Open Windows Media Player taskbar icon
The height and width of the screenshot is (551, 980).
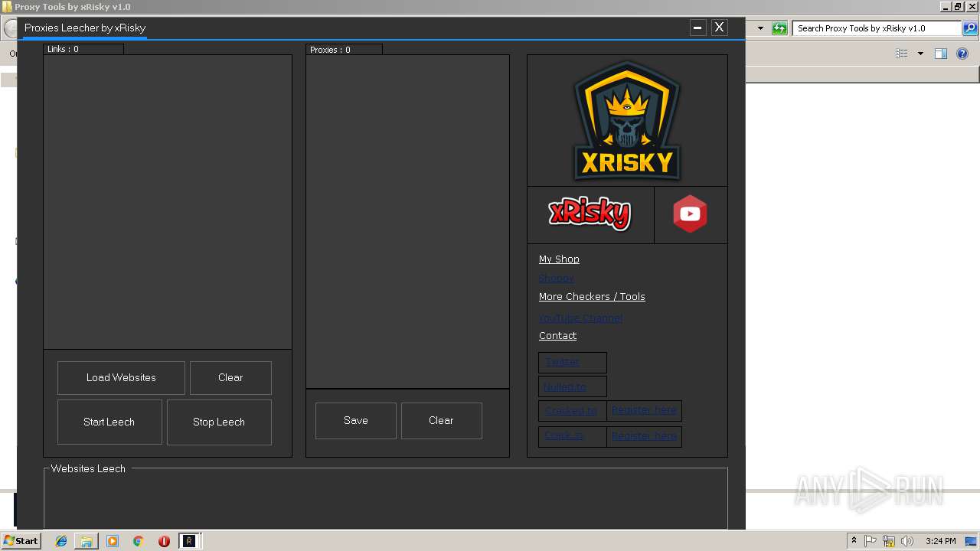click(x=113, y=541)
